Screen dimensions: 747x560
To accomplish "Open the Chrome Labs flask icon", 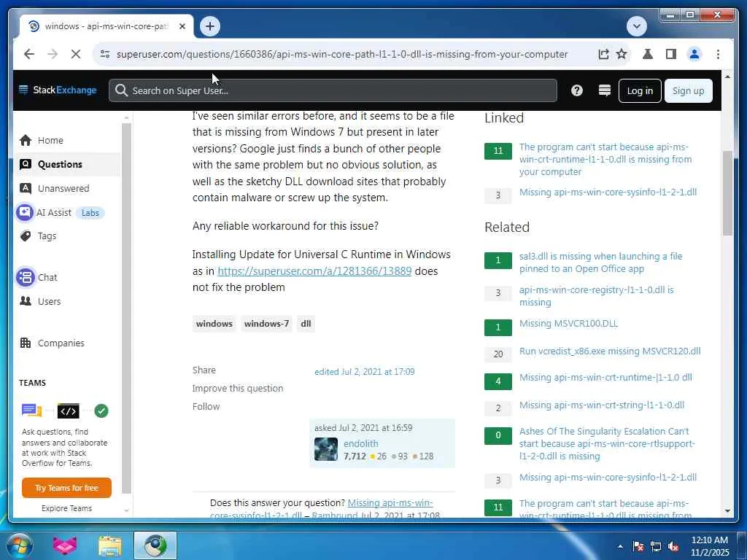I will [x=648, y=54].
